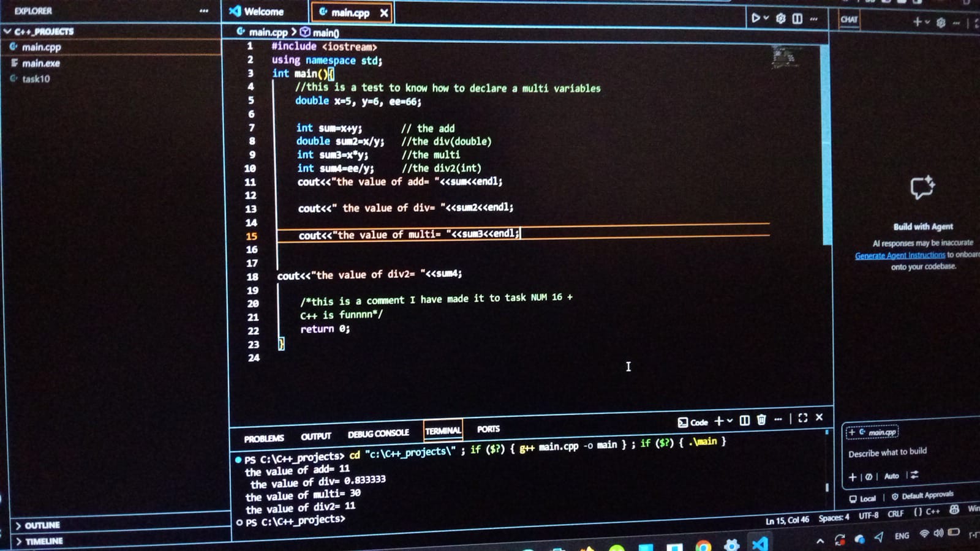The width and height of the screenshot is (980, 551).
Task: Open the editor gear settings icon
Action: 781,18
